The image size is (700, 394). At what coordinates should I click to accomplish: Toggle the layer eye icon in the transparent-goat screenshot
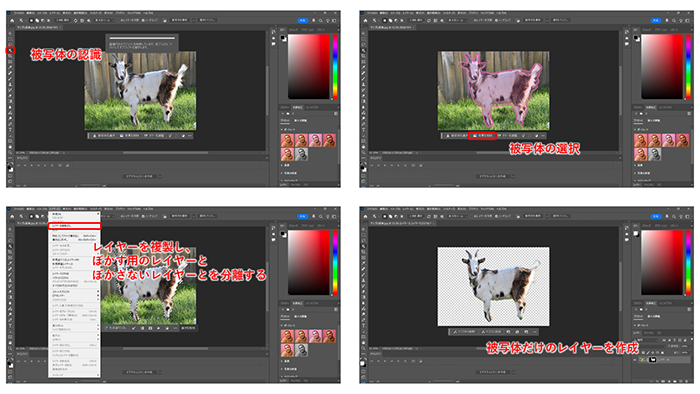635,360
